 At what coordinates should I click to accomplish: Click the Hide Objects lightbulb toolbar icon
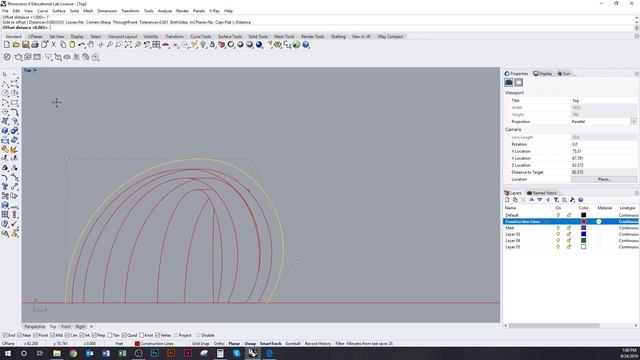point(203,45)
